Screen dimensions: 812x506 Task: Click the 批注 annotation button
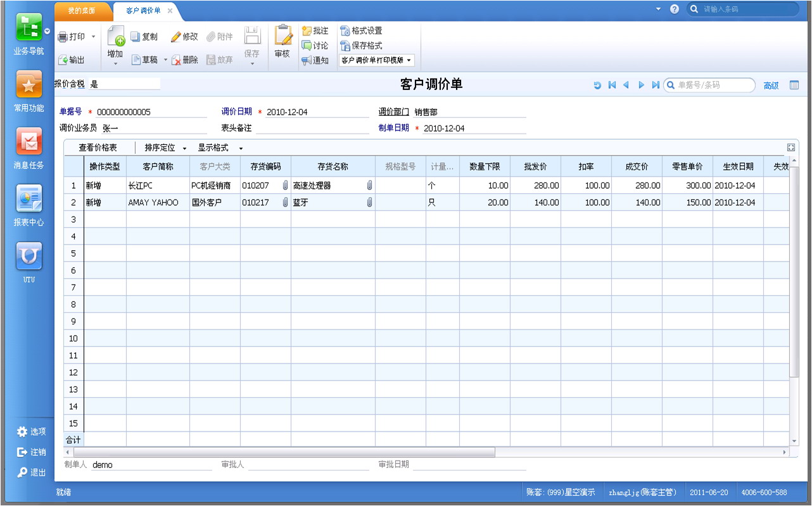pos(315,30)
